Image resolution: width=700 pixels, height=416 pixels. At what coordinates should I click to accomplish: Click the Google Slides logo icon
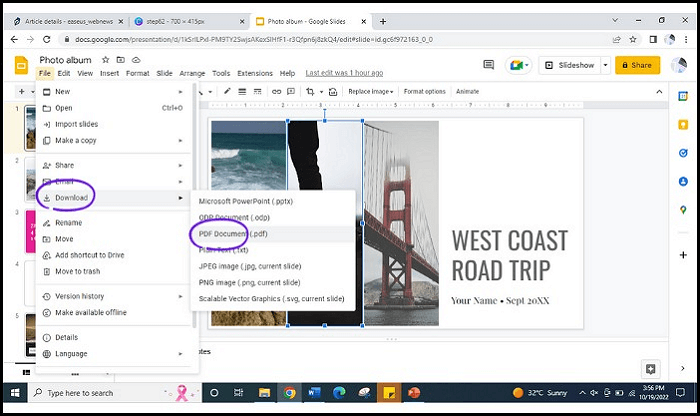click(x=20, y=65)
